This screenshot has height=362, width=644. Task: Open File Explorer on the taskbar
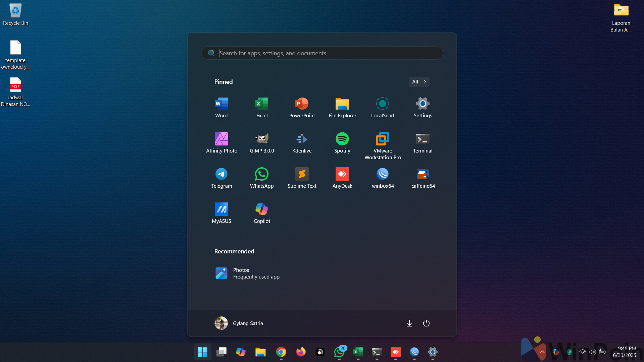click(x=260, y=352)
